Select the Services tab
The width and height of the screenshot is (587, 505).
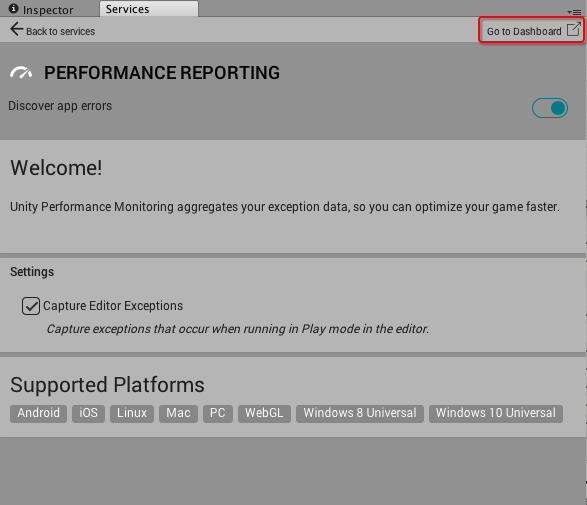pos(149,9)
